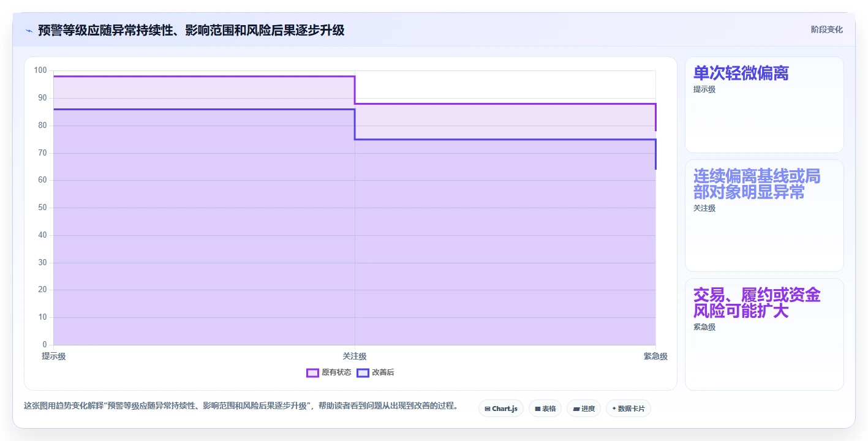Click the 70 y-axis value

(42, 153)
